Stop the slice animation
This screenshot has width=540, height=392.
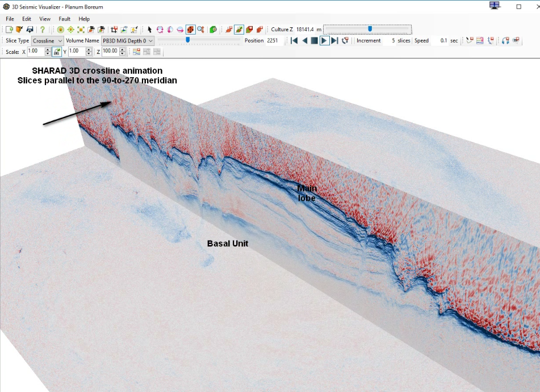pyautogui.click(x=314, y=41)
